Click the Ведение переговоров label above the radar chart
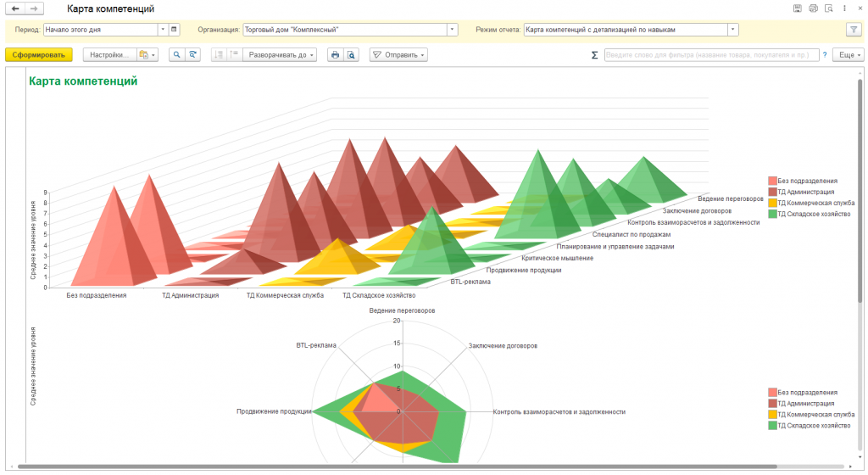Viewport: 868px width, 475px height. tap(403, 310)
